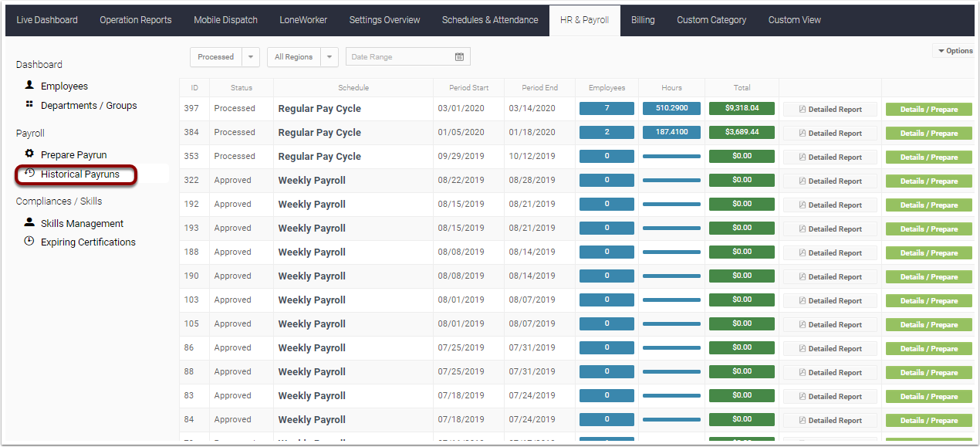Switch to the Billing tab
980x447 pixels.
[x=643, y=20]
